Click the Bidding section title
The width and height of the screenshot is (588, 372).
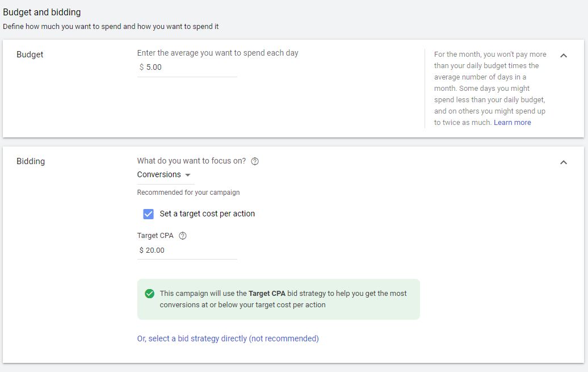coord(31,161)
